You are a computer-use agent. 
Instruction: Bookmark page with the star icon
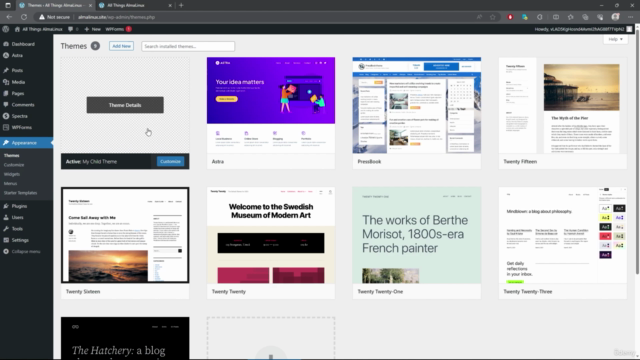point(493,17)
